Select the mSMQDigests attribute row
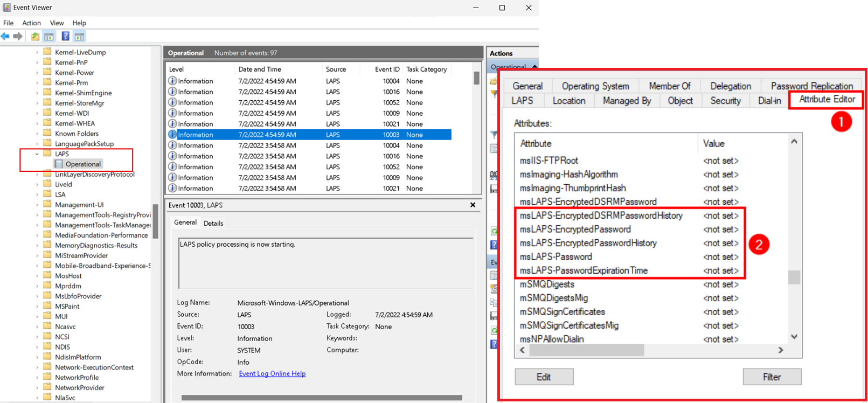 coord(651,284)
